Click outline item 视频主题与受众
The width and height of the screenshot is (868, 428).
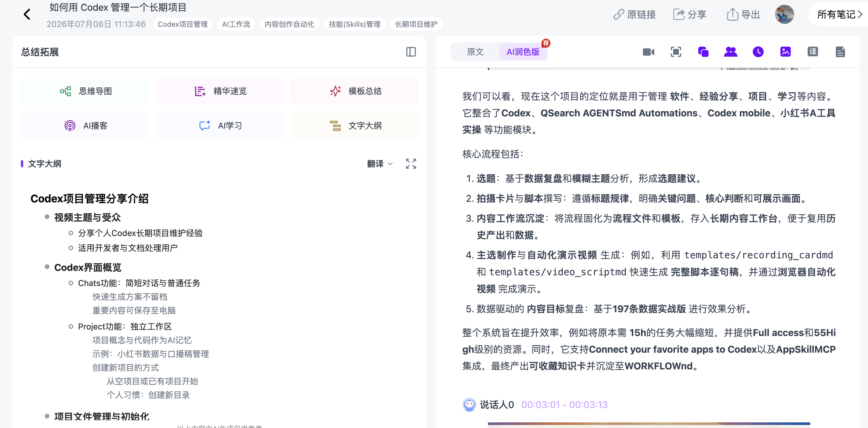point(87,218)
